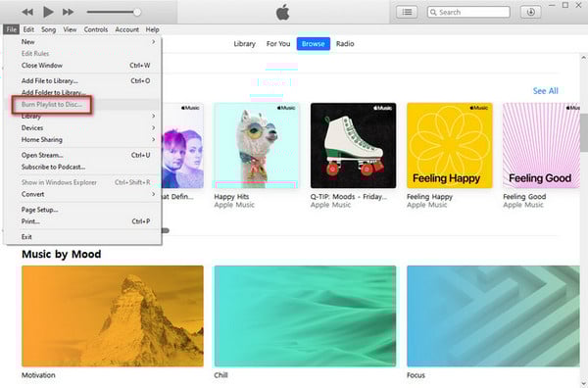
Task: Open the yellow Feeling Happy cover
Action: pos(450,145)
